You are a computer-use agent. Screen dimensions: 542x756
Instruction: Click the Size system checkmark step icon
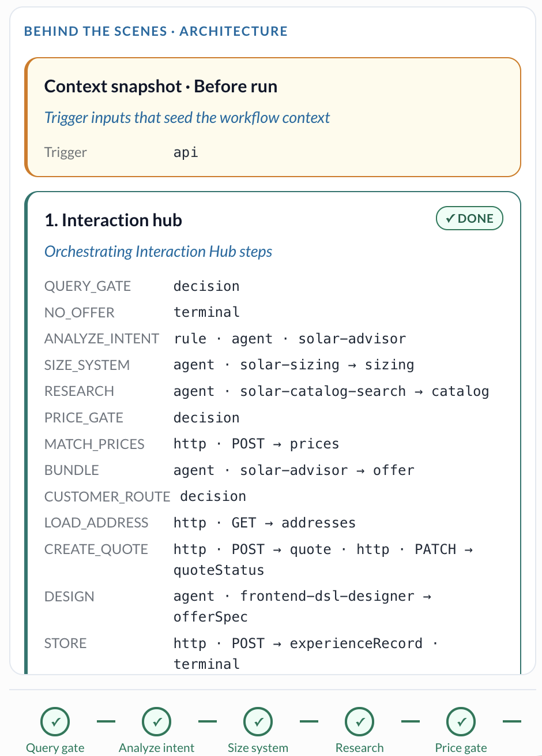(x=258, y=721)
